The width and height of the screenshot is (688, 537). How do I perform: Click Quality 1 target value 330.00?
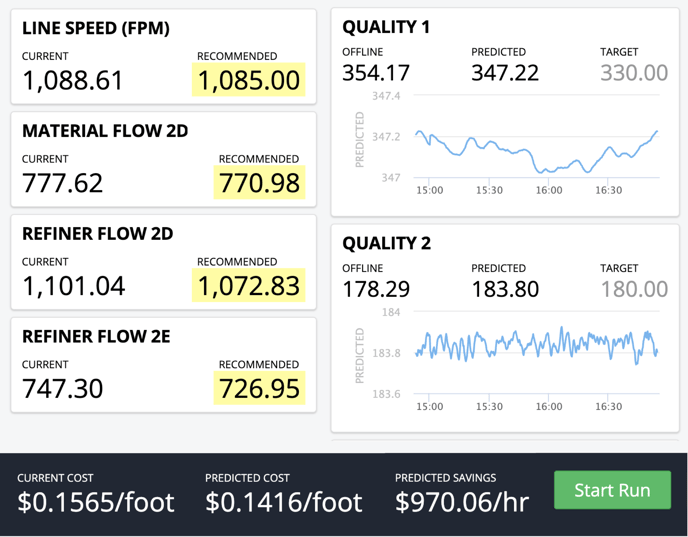click(633, 73)
